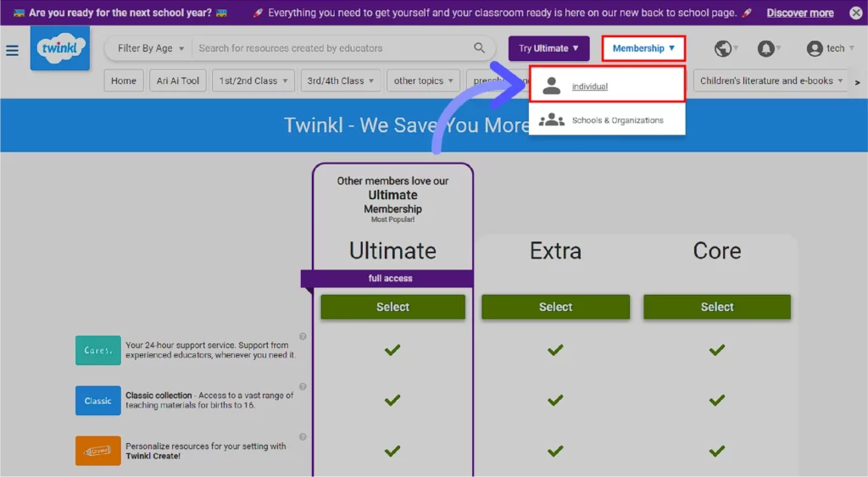This screenshot has width=868, height=477.
Task: Choose individual membership option
Action: (607, 84)
